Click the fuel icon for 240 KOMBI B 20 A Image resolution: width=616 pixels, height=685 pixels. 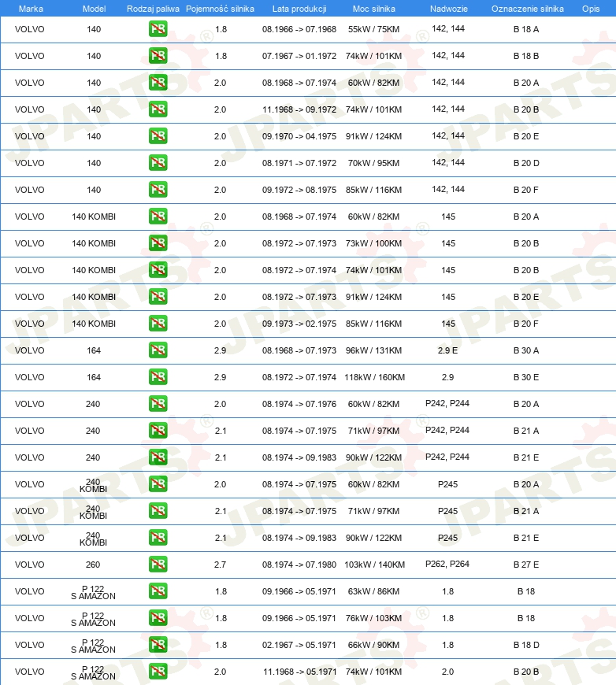pyautogui.click(x=158, y=484)
